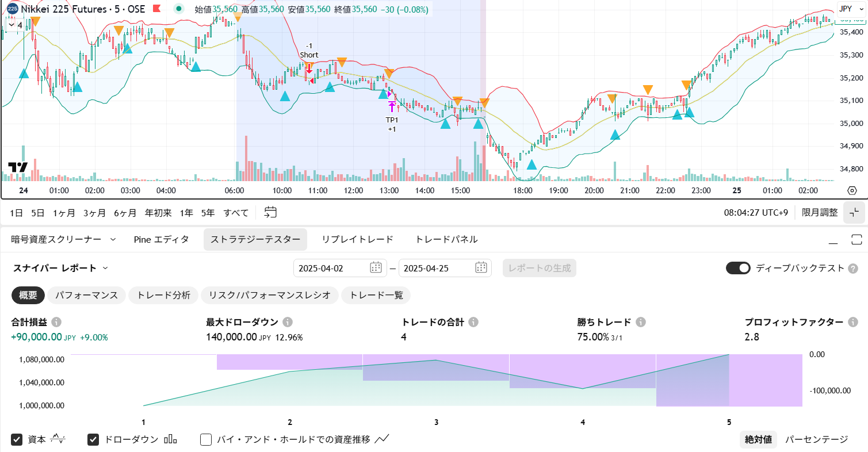Click the Nikkei 225 symbol logo icon

click(x=12, y=9)
